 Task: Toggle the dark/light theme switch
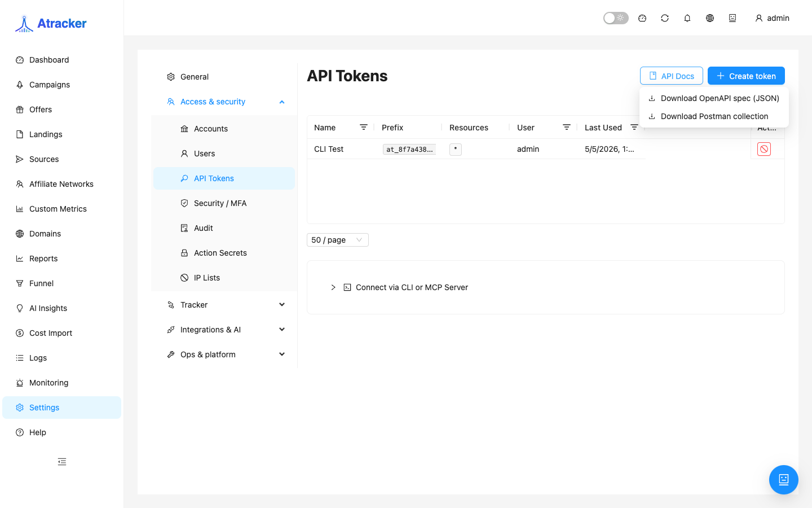click(616, 18)
